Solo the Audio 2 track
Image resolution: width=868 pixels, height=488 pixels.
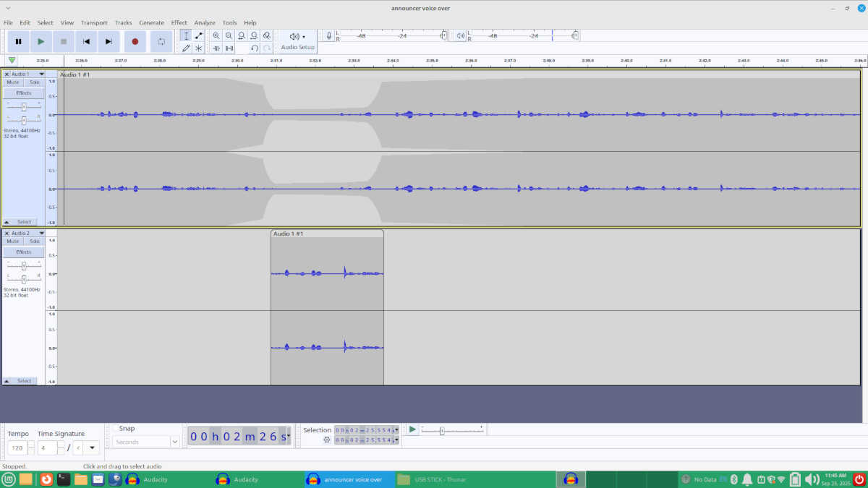[x=34, y=241]
